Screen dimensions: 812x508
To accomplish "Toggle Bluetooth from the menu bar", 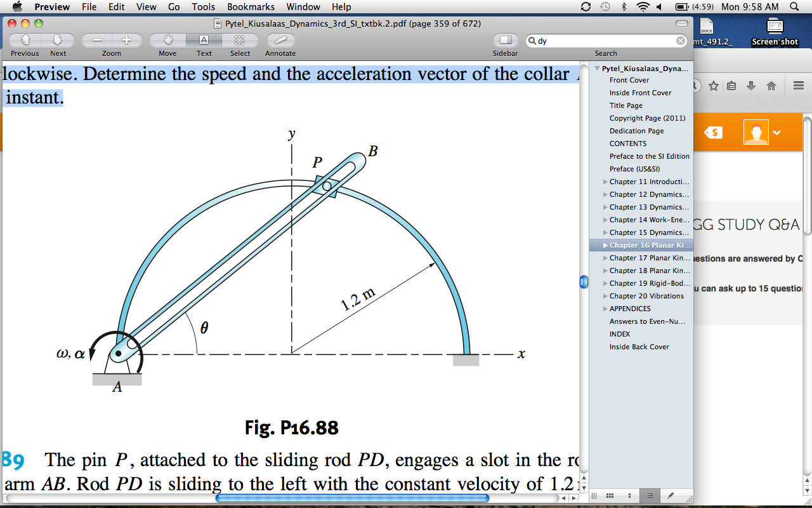I will point(624,7).
